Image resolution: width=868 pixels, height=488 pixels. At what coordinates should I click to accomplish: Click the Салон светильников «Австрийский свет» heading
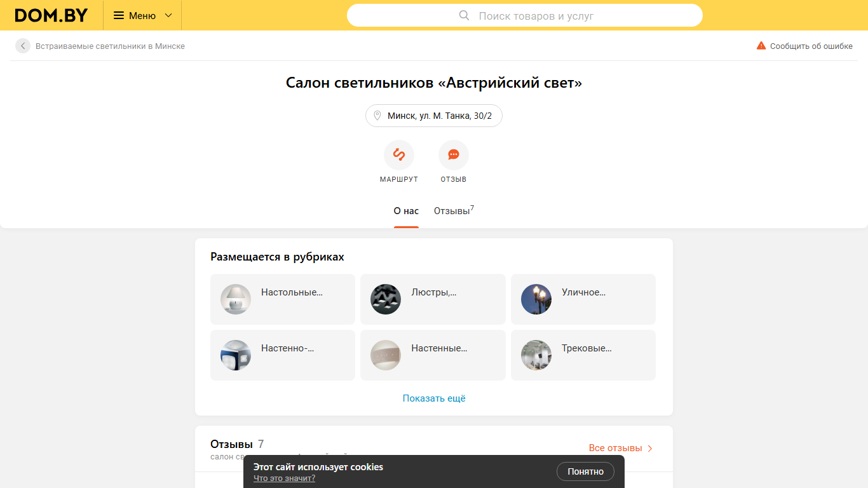coord(434,83)
